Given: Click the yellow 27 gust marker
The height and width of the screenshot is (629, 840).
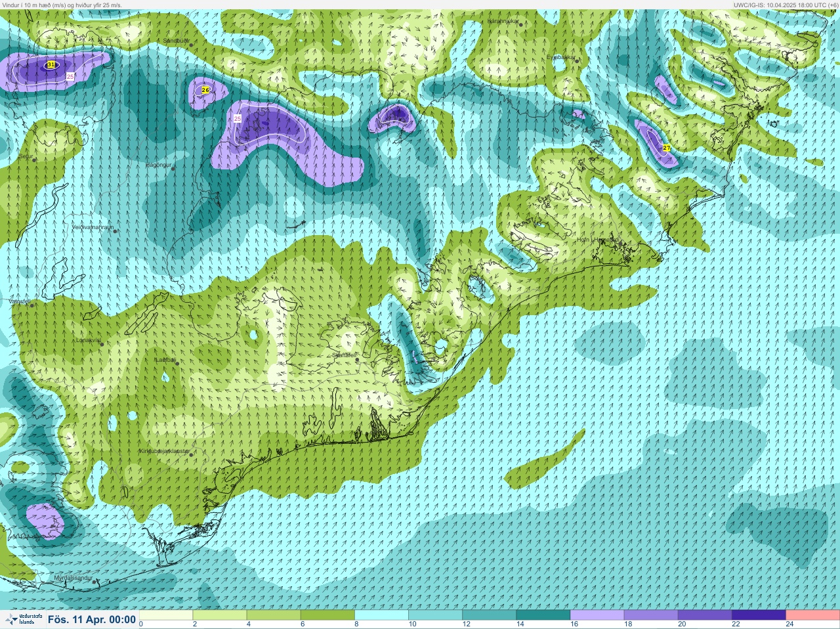Looking at the screenshot, I should pyautogui.click(x=667, y=148).
